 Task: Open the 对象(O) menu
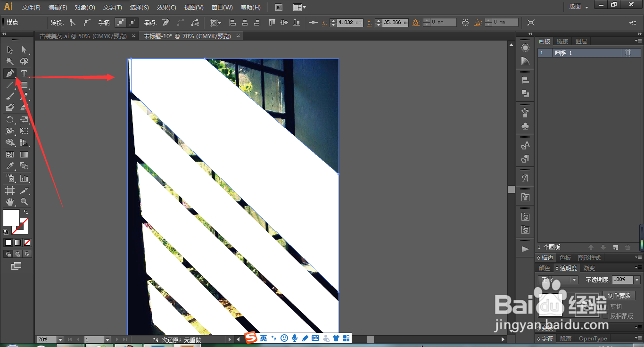pyautogui.click(x=85, y=8)
